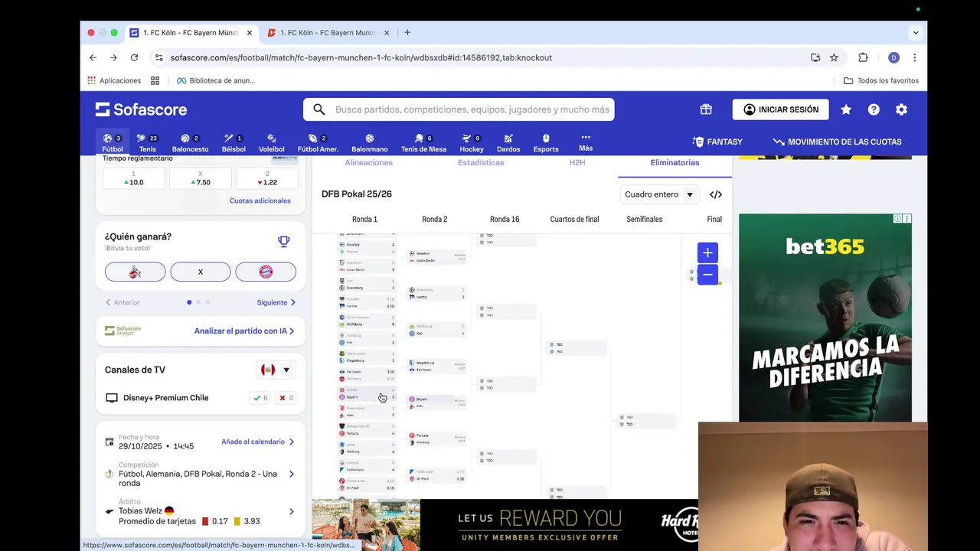980x551 pixels.
Task: Go back in Chrome
Action: tap(93, 57)
